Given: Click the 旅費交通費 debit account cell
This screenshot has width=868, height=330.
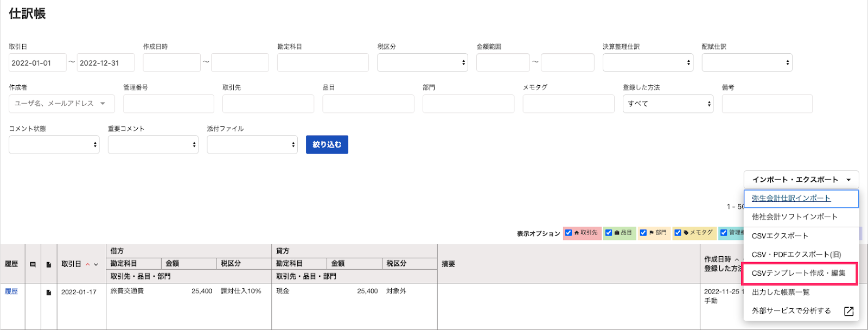Looking at the screenshot, I should coord(127,291).
